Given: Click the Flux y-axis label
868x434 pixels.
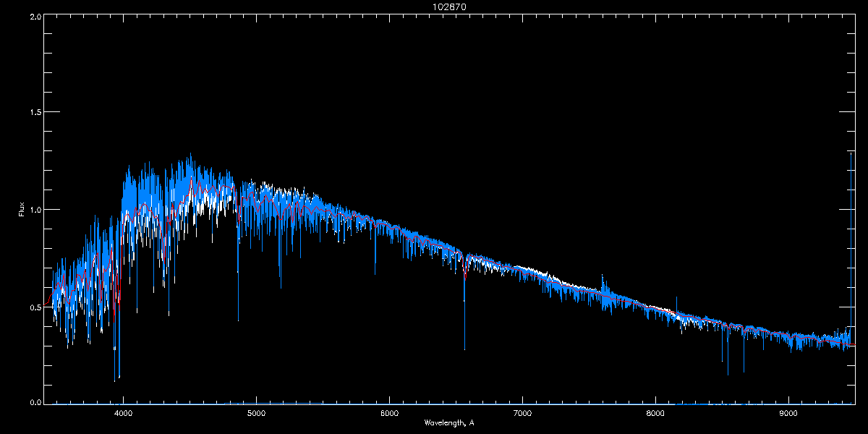Looking at the screenshot, I should pos(21,209).
